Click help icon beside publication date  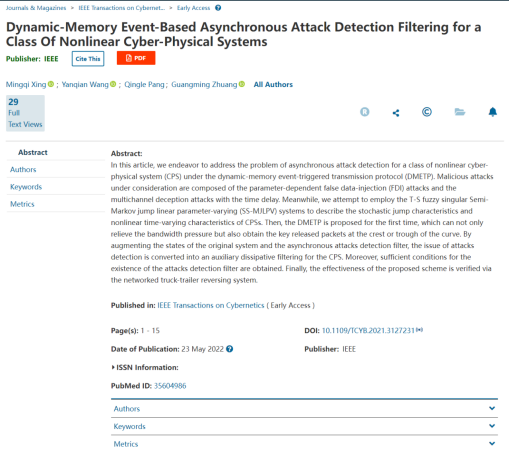pos(229,349)
